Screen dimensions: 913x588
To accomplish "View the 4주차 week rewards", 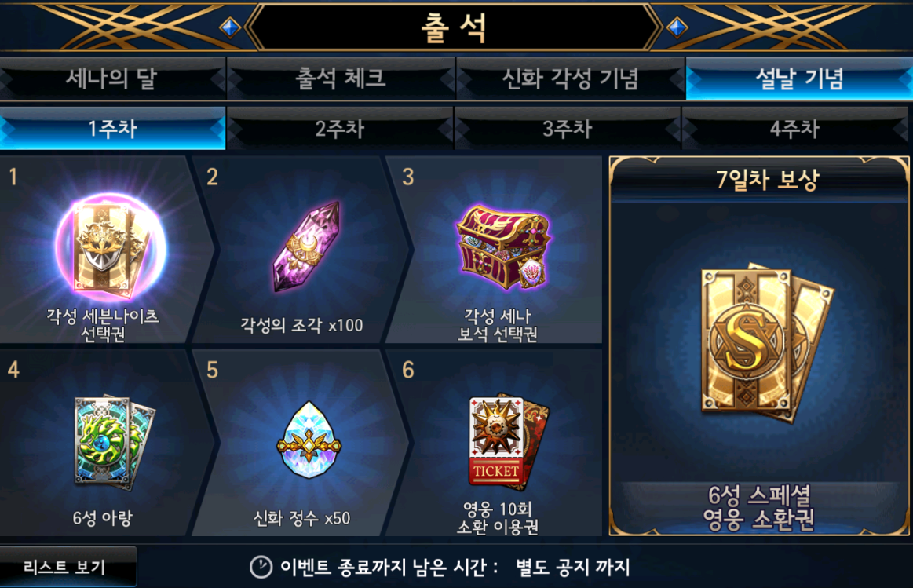I will pyautogui.click(x=794, y=129).
